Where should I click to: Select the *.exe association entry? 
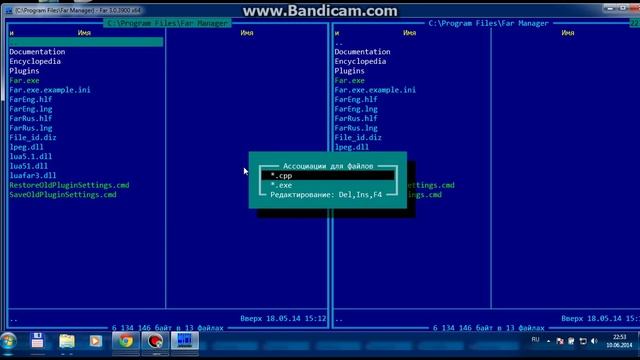[328, 185]
